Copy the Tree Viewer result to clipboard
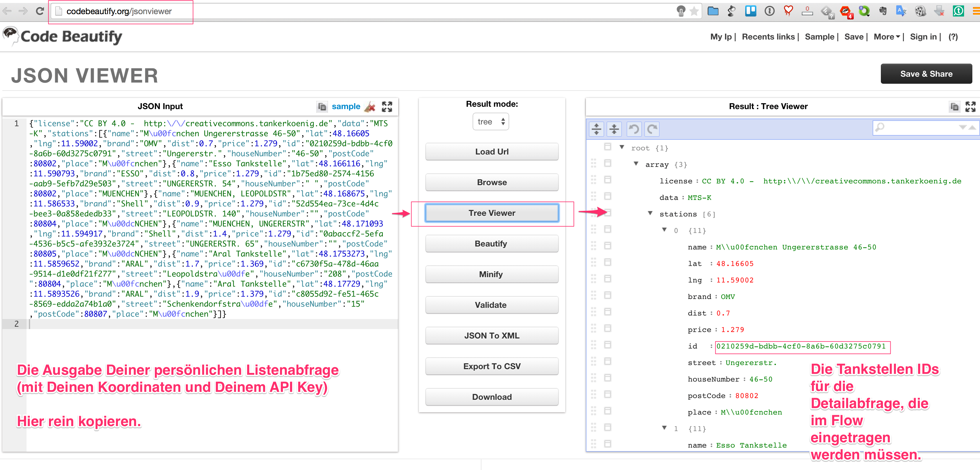Image resolution: width=980 pixels, height=470 pixels. tap(954, 106)
